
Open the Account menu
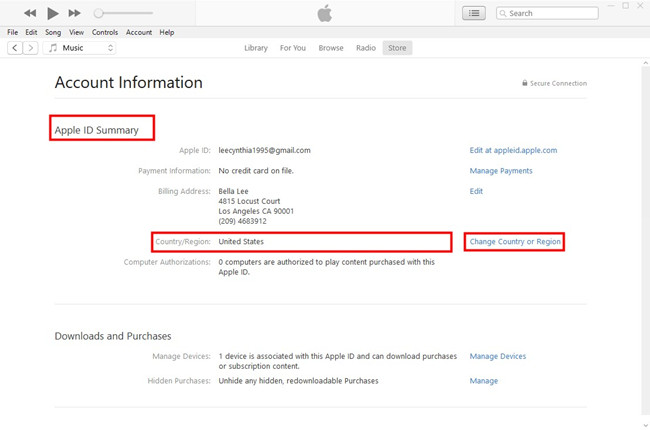(139, 32)
